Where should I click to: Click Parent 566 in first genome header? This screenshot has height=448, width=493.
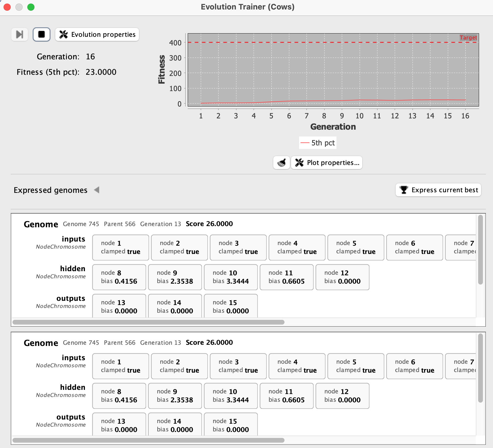(120, 224)
